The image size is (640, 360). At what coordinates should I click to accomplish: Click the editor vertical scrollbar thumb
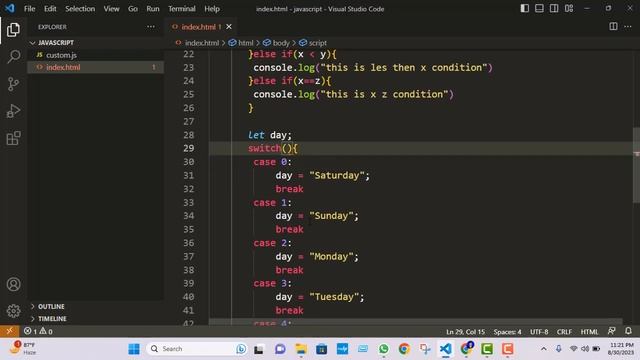[636, 164]
